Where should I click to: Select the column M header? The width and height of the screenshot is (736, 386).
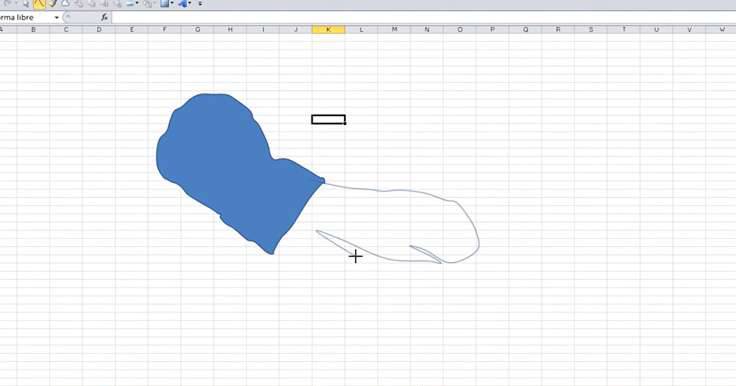(x=394, y=30)
